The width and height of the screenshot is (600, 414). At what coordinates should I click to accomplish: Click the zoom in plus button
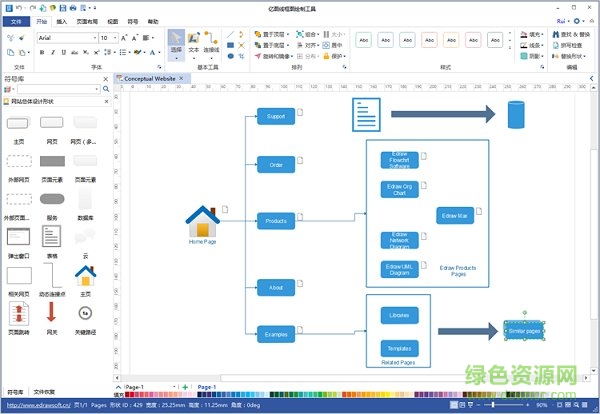tap(528, 404)
